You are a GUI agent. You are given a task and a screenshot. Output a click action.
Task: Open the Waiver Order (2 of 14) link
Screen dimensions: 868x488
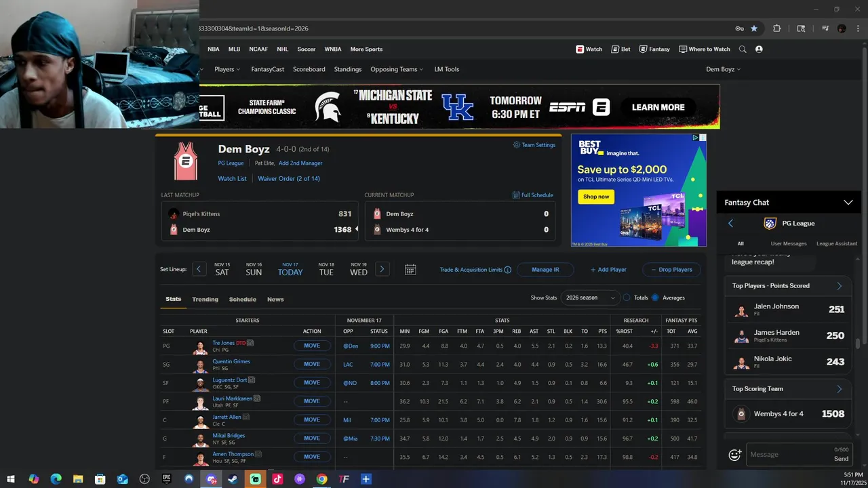click(289, 179)
